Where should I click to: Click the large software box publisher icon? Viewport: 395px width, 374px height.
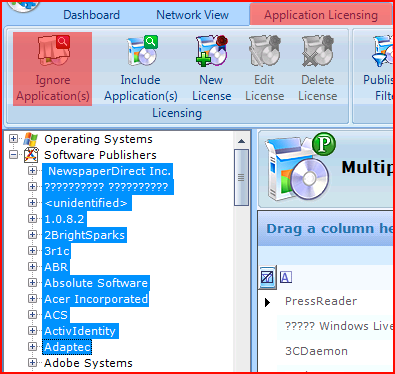pyautogui.click(x=299, y=167)
